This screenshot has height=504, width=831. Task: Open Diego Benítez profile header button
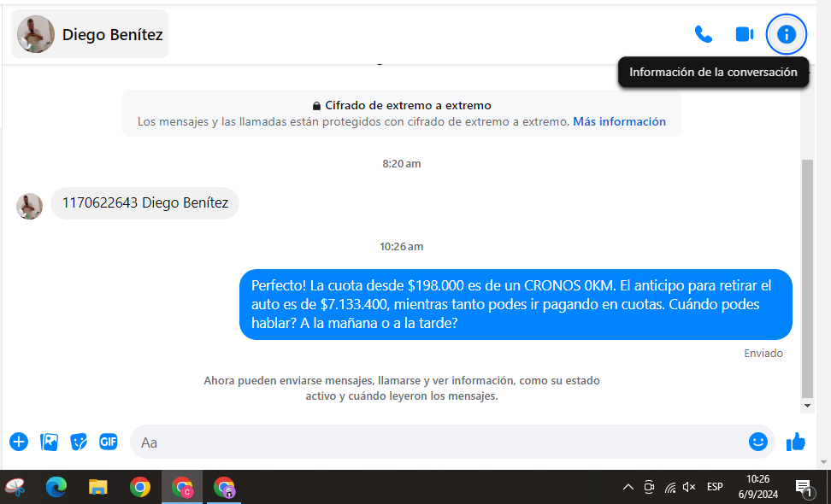90,34
